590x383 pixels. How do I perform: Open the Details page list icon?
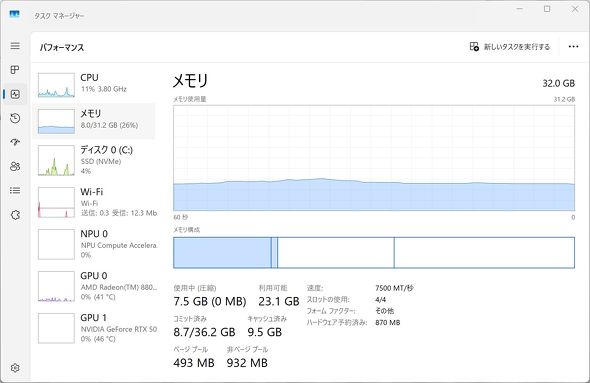pos(15,190)
